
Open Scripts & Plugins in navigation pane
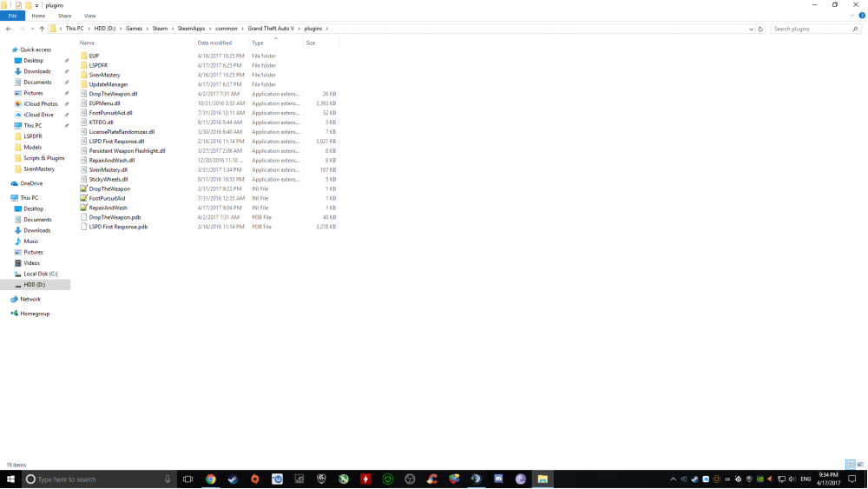point(43,158)
